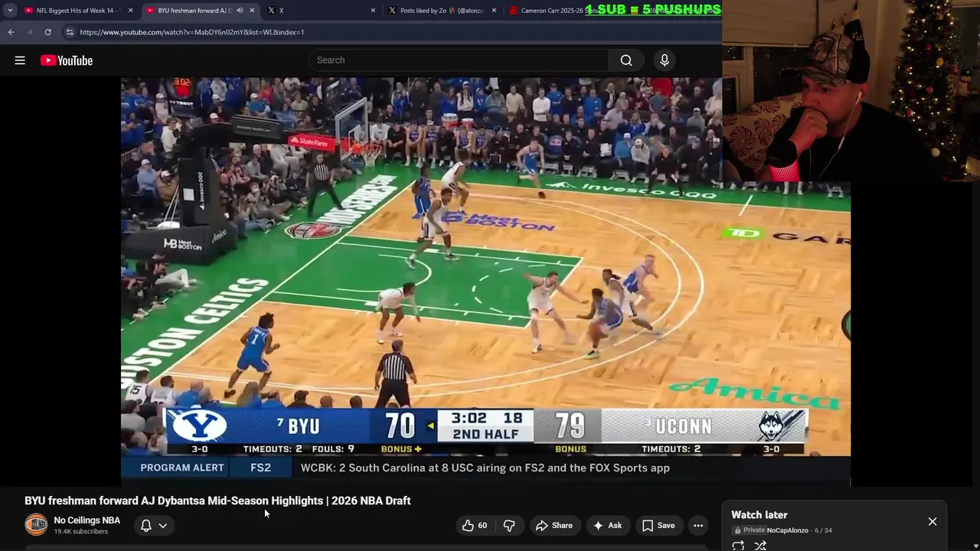The width and height of the screenshot is (980, 551).
Task: Open No Ceilings NBA channel avatar
Action: 36,525
